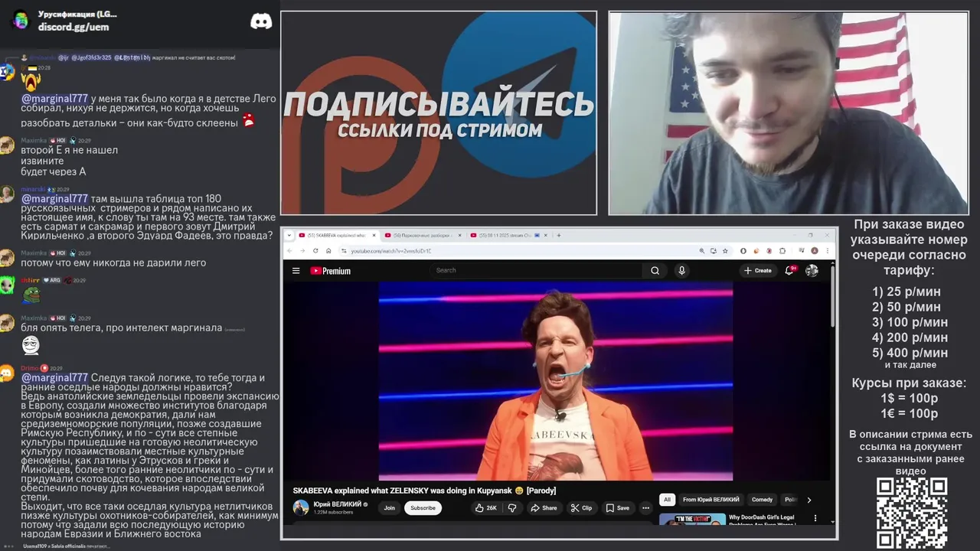The width and height of the screenshot is (980, 551).
Task: Click the discord.gg/uem invite link
Action: [73, 27]
